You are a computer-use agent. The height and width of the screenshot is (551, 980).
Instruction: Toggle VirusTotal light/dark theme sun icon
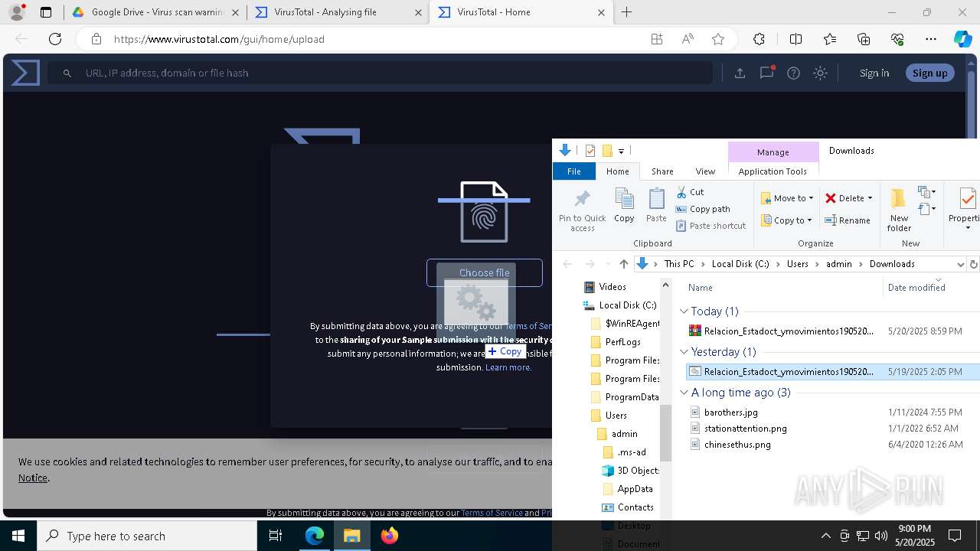(821, 73)
